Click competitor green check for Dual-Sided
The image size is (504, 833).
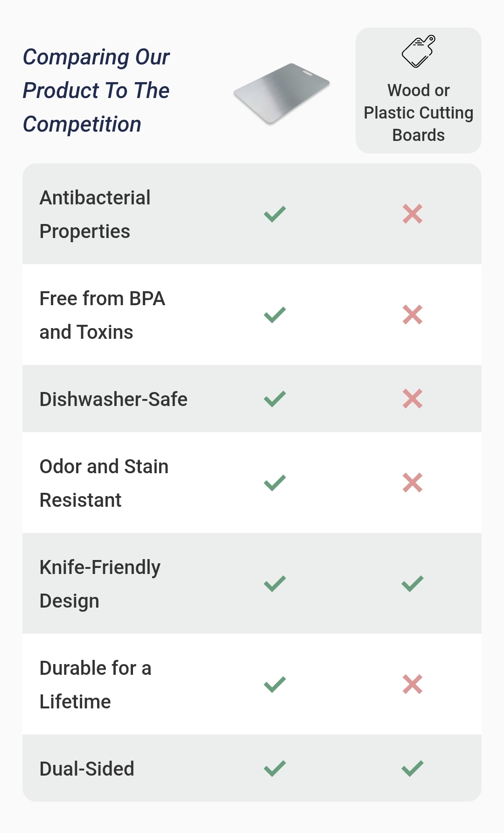[413, 768]
